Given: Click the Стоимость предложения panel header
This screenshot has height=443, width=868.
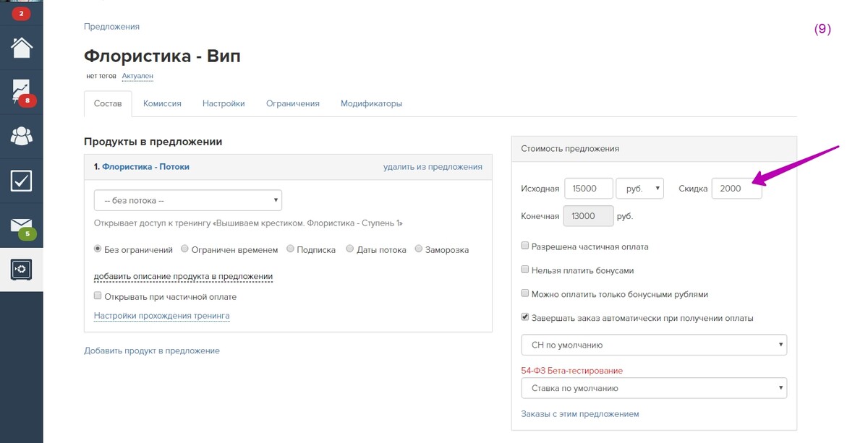Looking at the screenshot, I should pos(654,148).
